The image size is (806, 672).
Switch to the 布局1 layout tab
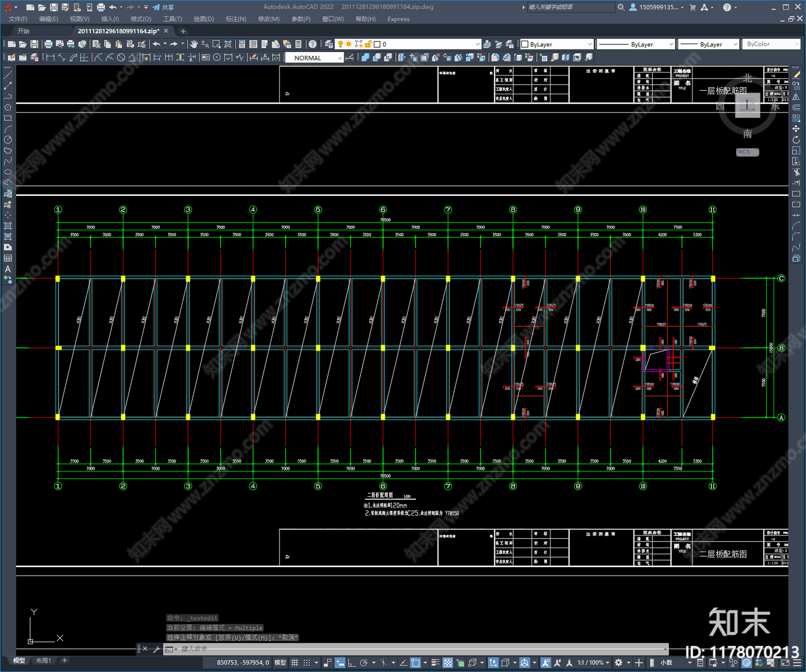[x=44, y=660]
